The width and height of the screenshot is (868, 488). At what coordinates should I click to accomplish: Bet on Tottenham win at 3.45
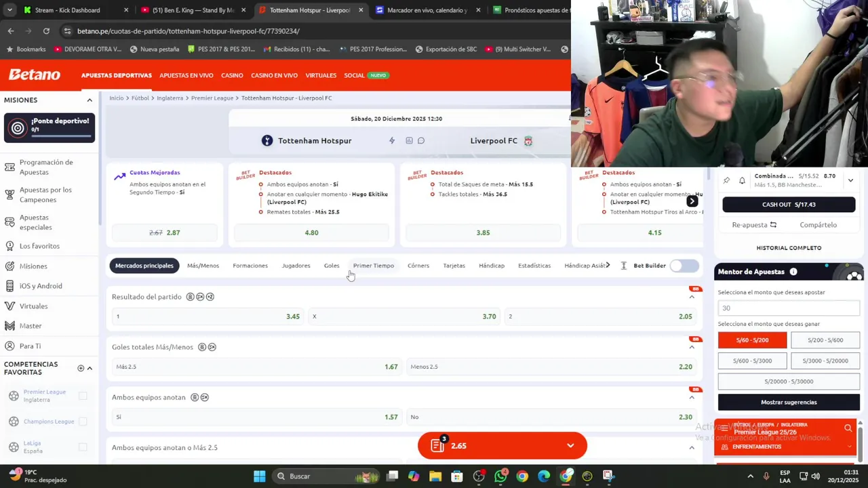pos(208,317)
